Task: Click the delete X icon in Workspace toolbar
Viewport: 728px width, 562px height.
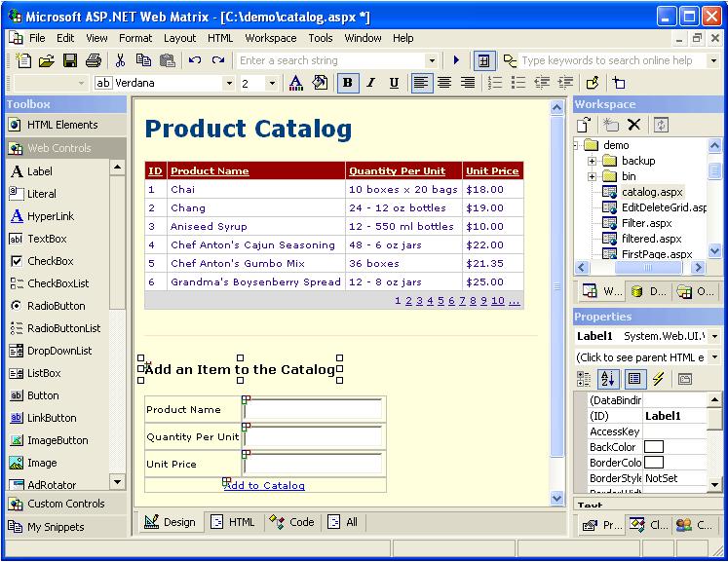Action: [x=633, y=125]
